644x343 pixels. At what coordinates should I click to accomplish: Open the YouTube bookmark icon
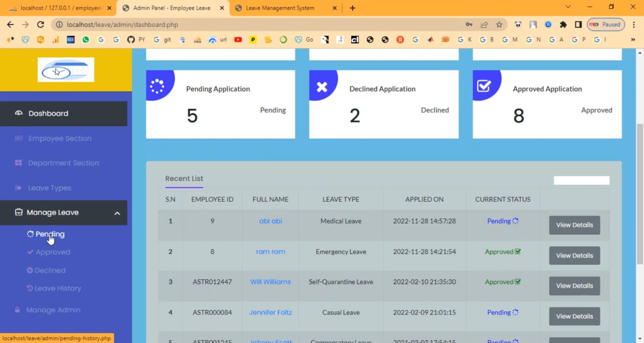(238, 39)
